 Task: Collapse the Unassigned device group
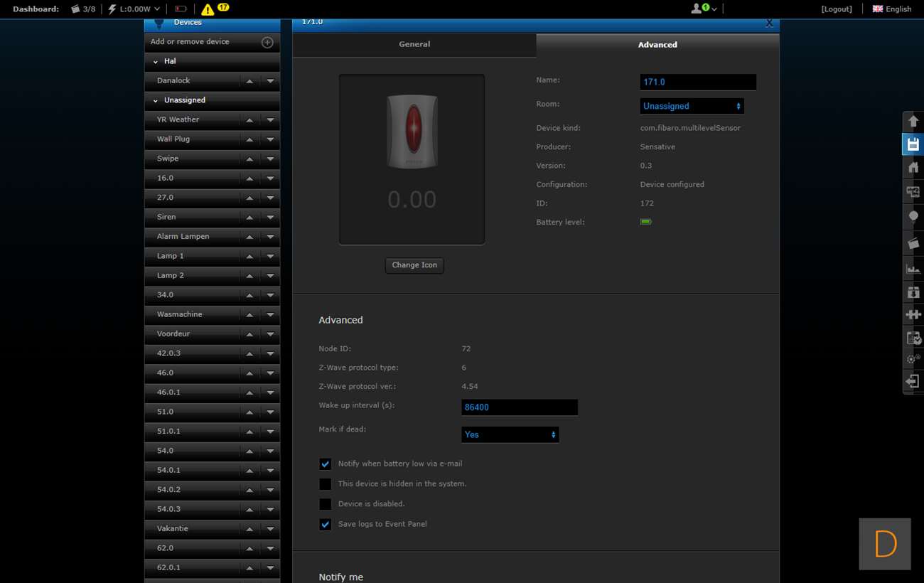[156, 100]
